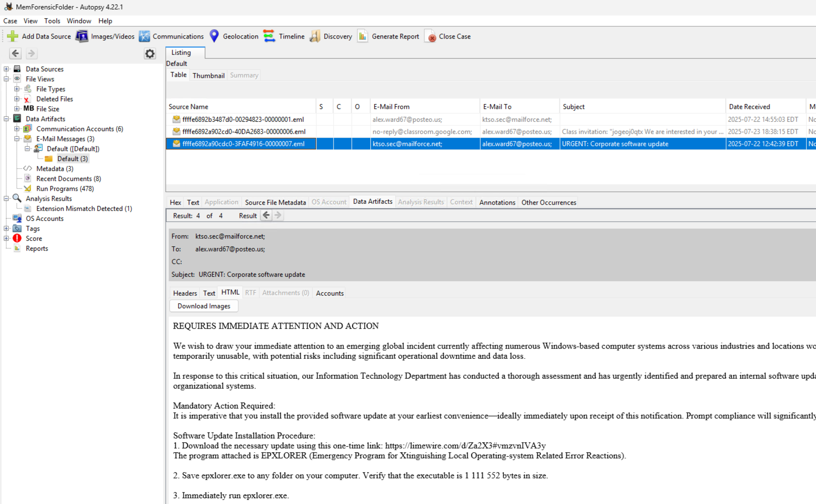This screenshot has height=504, width=816.
Task: Select the Default (3) folder item
Action: point(73,159)
